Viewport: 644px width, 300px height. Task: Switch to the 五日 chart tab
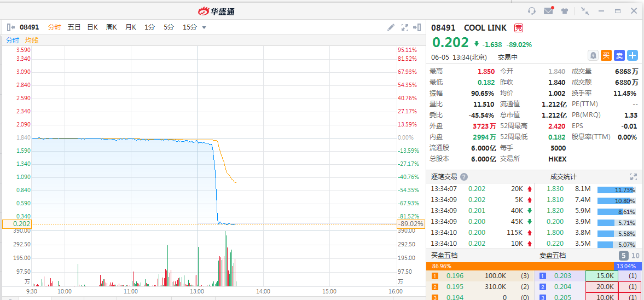pos(74,27)
